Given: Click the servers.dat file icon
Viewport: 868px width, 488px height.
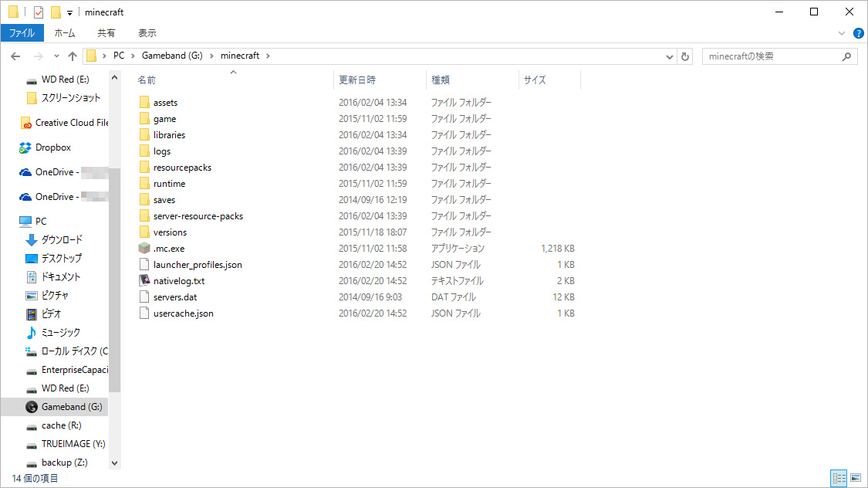Looking at the screenshot, I should coord(144,297).
